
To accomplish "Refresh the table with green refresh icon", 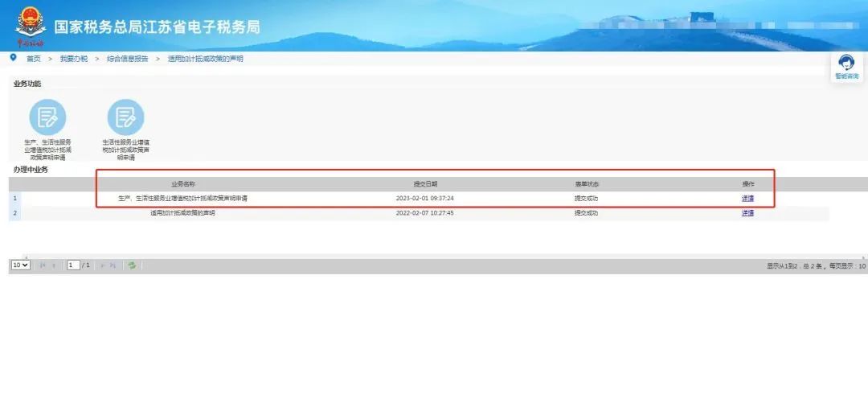I will click(x=132, y=265).
